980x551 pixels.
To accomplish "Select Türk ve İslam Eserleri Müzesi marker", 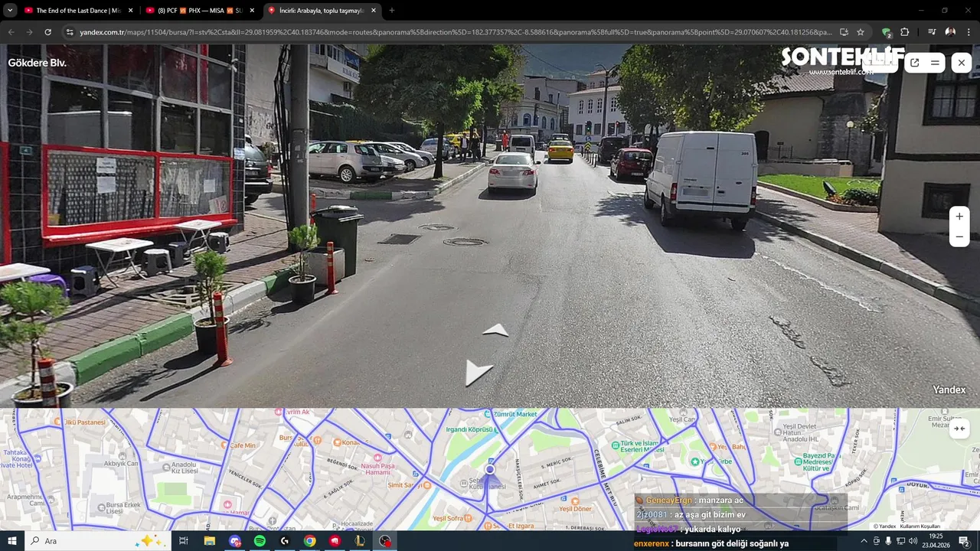I will (x=616, y=444).
